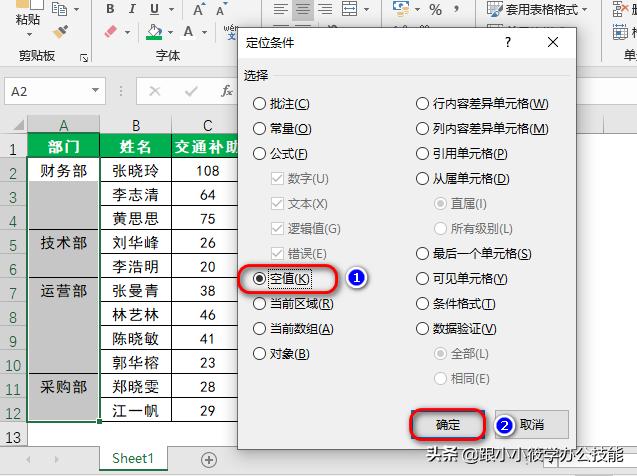Open the merge cells dropdown arrow

click(366, 9)
